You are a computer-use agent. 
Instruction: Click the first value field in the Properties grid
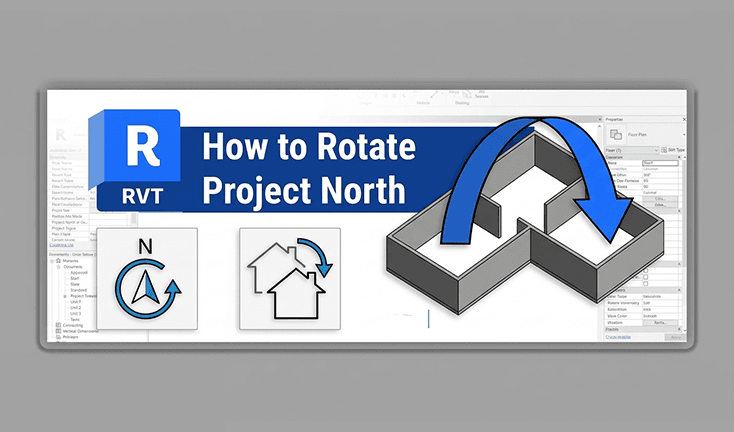coord(660,163)
